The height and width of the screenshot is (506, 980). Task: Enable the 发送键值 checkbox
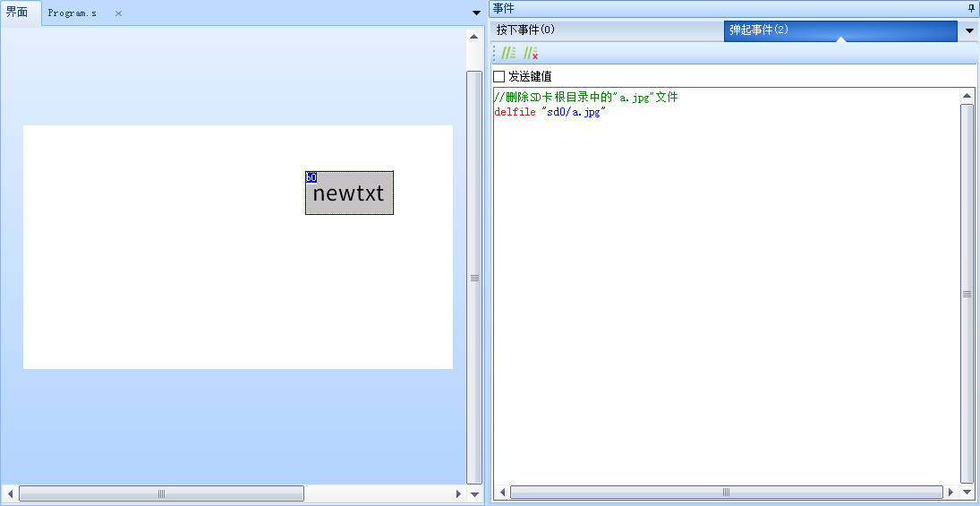pos(499,77)
